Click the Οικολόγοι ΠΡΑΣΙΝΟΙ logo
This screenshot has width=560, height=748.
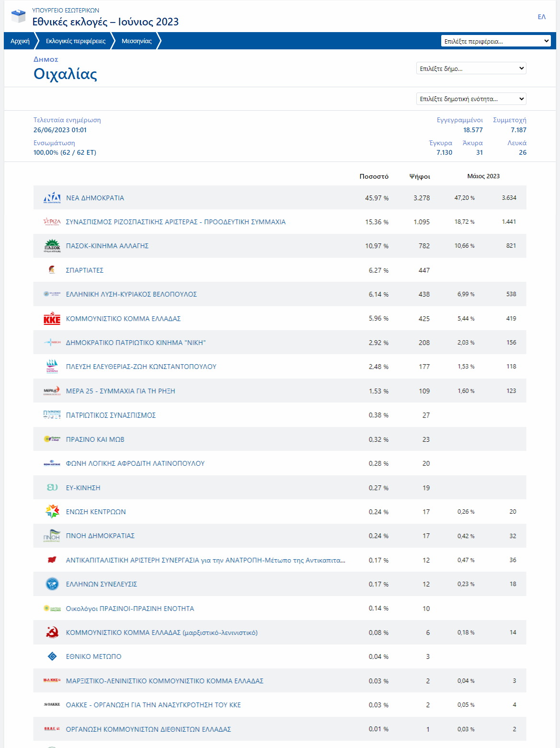[x=52, y=609]
